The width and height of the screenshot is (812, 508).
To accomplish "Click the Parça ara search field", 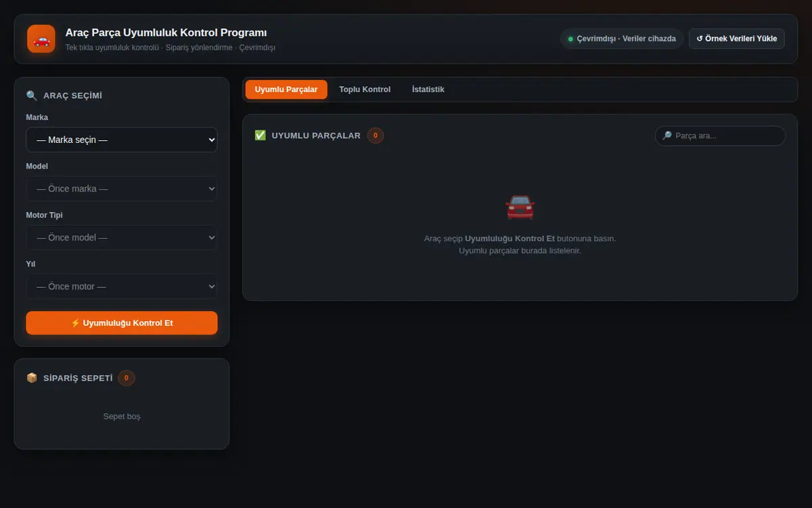I will pos(720,135).
